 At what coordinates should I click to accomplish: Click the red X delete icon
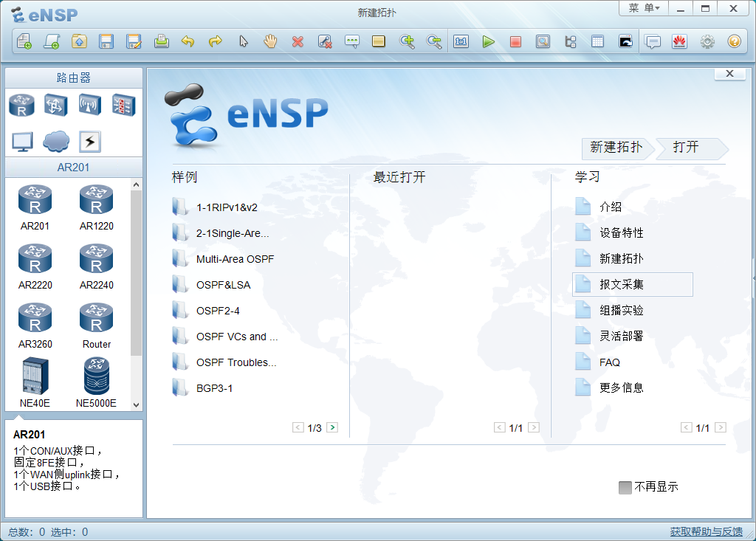pos(298,42)
